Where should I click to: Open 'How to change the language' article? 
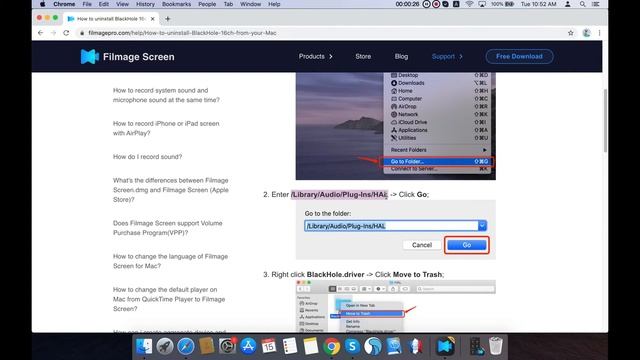coord(170,261)
